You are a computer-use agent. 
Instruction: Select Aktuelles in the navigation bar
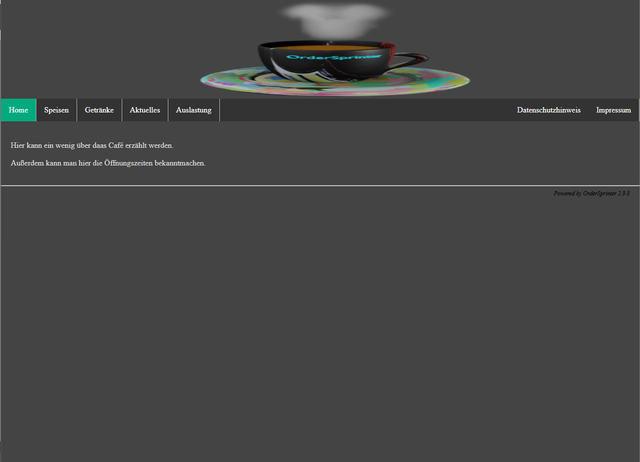(x=145, y=110)
